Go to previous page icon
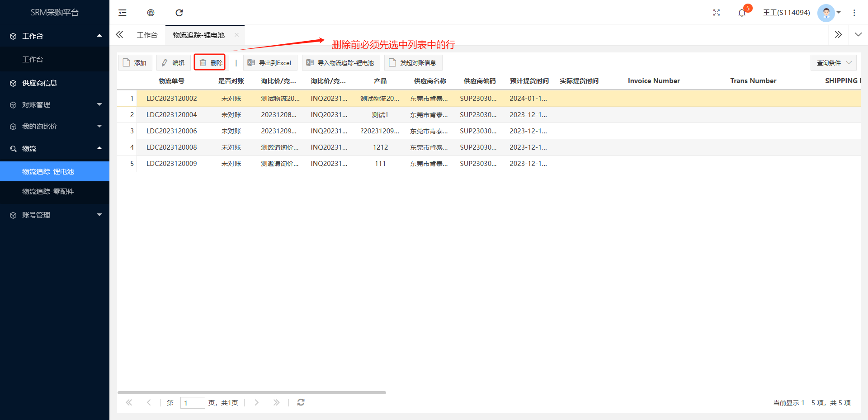Screen dimensions: 868x420 coord(149,402)
